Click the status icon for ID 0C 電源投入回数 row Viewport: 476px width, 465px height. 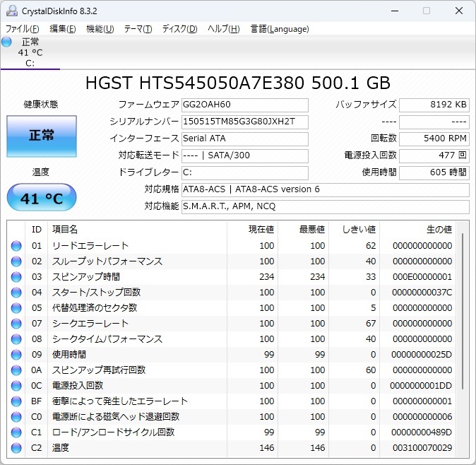click(x=16, y=386)
